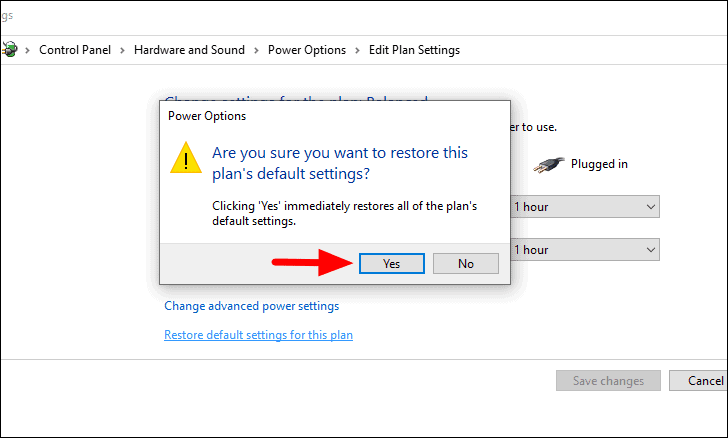The height and width of the screenshot is (438, 728).
Task: Expand the chevron after Hardware and Sound
Action: (256, 50)
